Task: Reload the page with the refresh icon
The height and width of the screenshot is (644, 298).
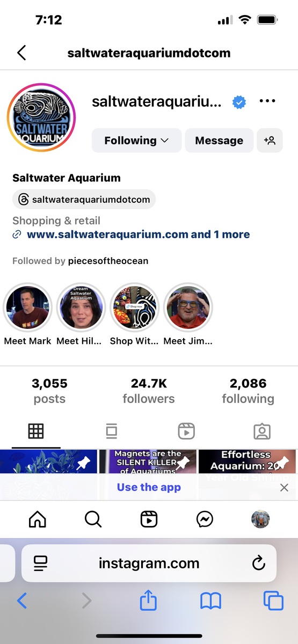Action: pyautogui.click(x=258, y=563)
